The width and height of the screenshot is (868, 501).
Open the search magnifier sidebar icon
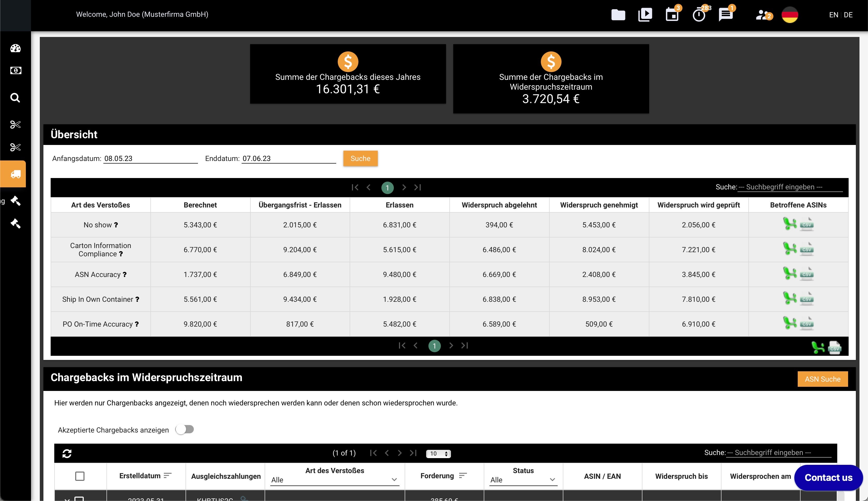(x=15, y=98)
